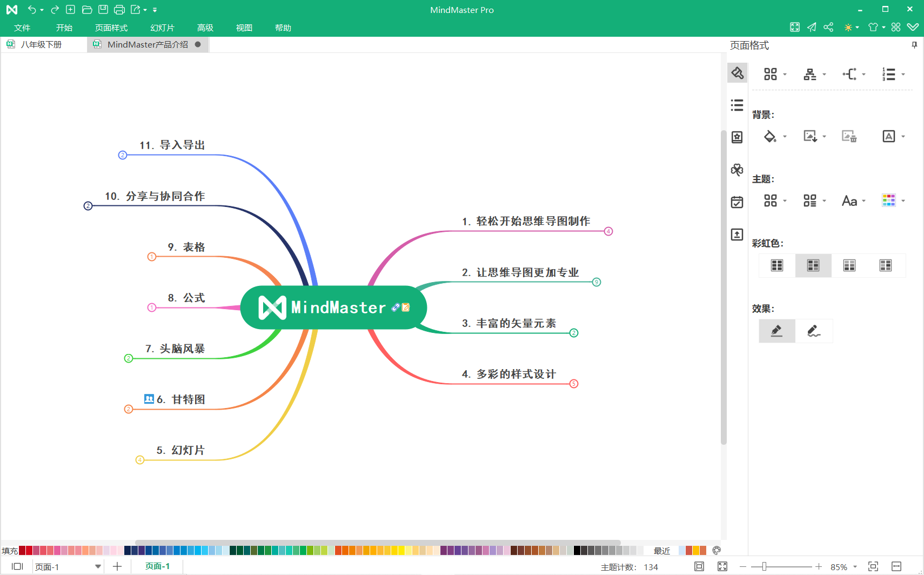Open the outline list sidebar tab
The width and height of the screenshot is (924, 575).
(737, 105)
